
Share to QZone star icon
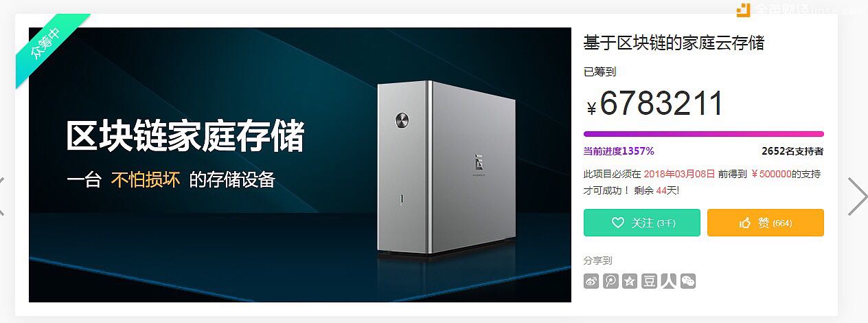630,281
